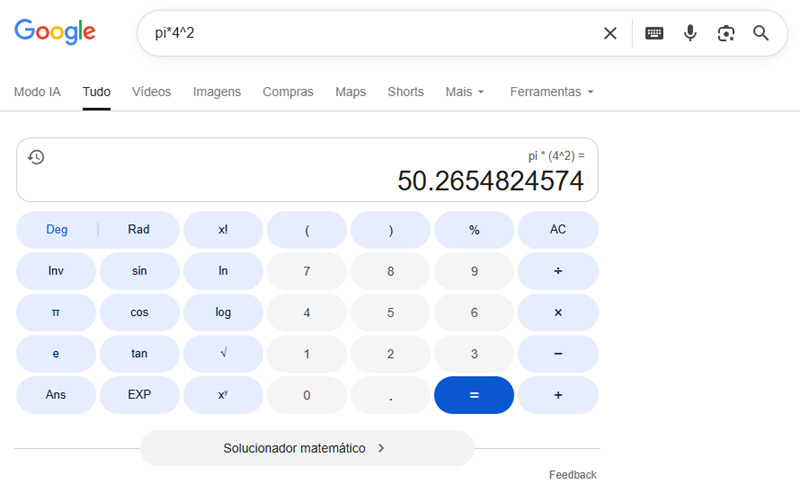800x484 pixels.
Task: Switch calculator to Rad mode
Action: (139, 230)
